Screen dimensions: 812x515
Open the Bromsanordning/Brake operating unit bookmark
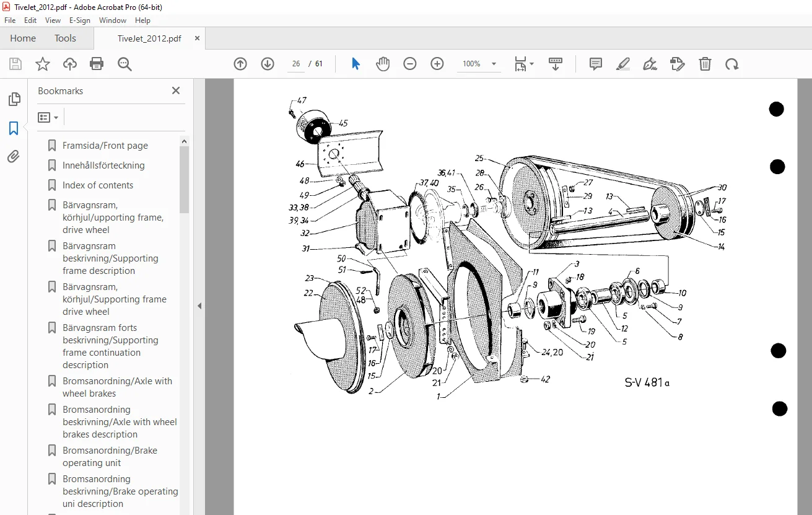click(x=110, y=457)
